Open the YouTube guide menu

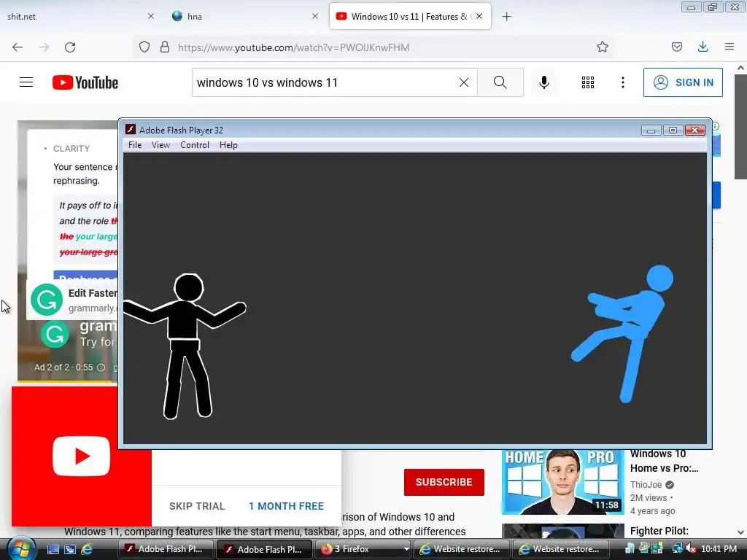[26, 82]
